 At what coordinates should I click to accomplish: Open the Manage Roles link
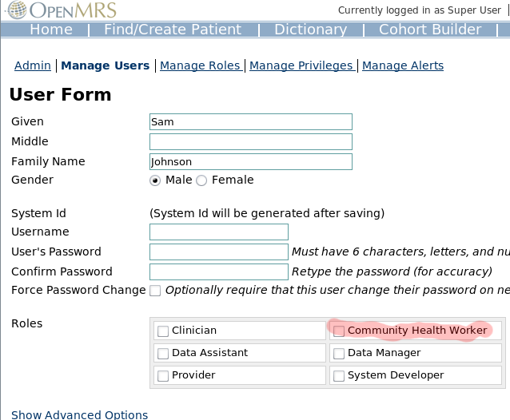(x=200, y=65)
